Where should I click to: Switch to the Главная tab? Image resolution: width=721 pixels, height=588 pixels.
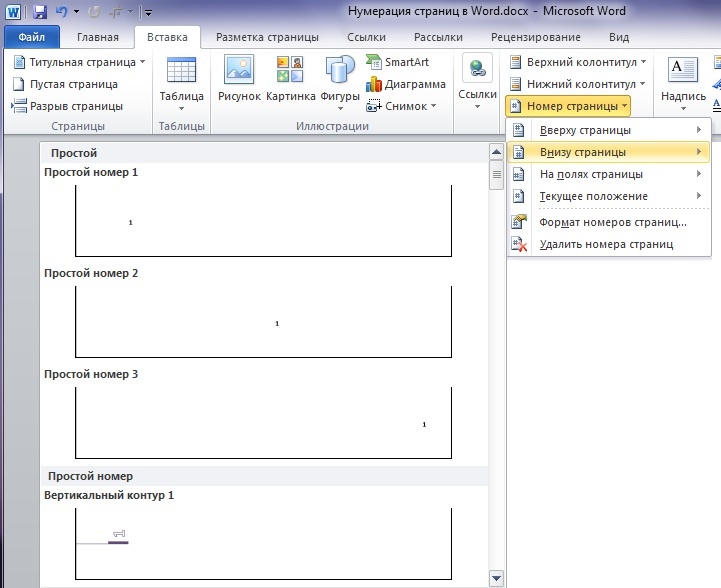point(97,37)
